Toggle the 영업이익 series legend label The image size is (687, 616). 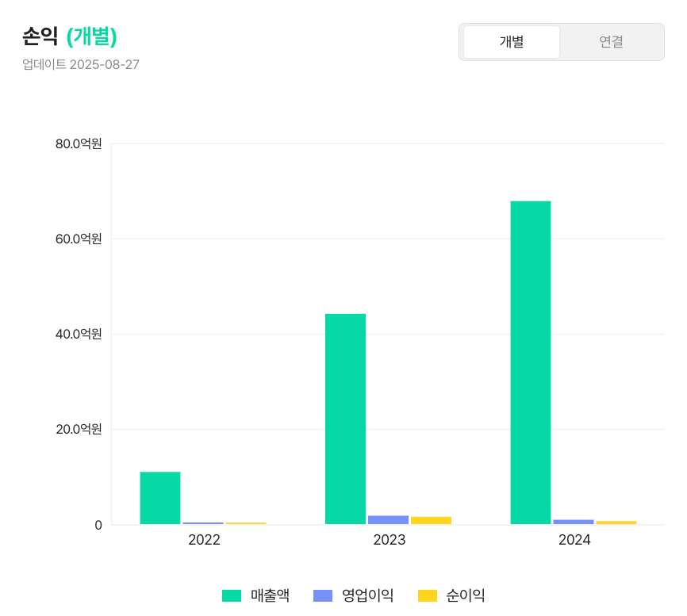[367, 595]
